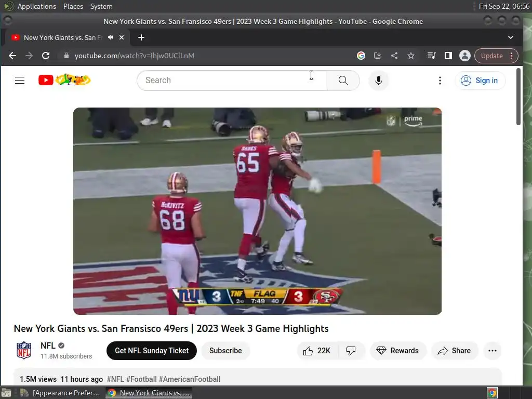532x399 pixels.
Task: Open the System menu
Action: tap(101, 6)
